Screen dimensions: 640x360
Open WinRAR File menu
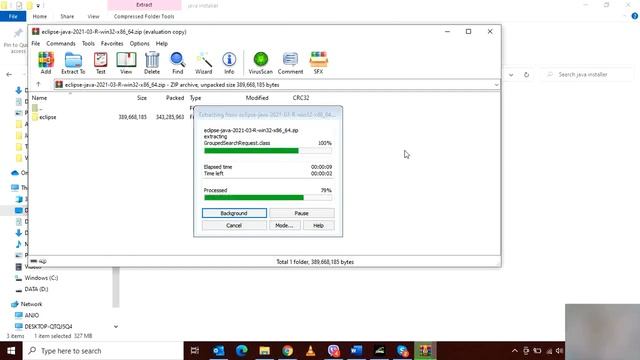point(36,43)
